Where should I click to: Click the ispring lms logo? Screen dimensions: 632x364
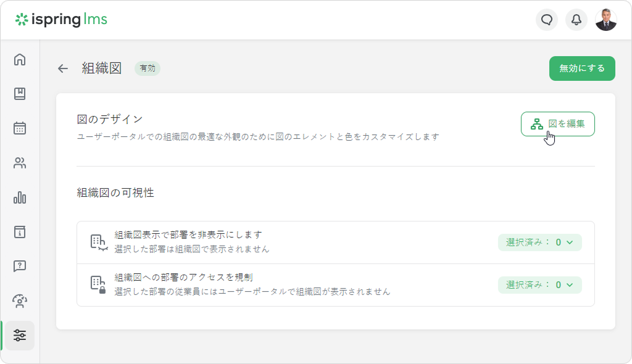coord(61,20)
